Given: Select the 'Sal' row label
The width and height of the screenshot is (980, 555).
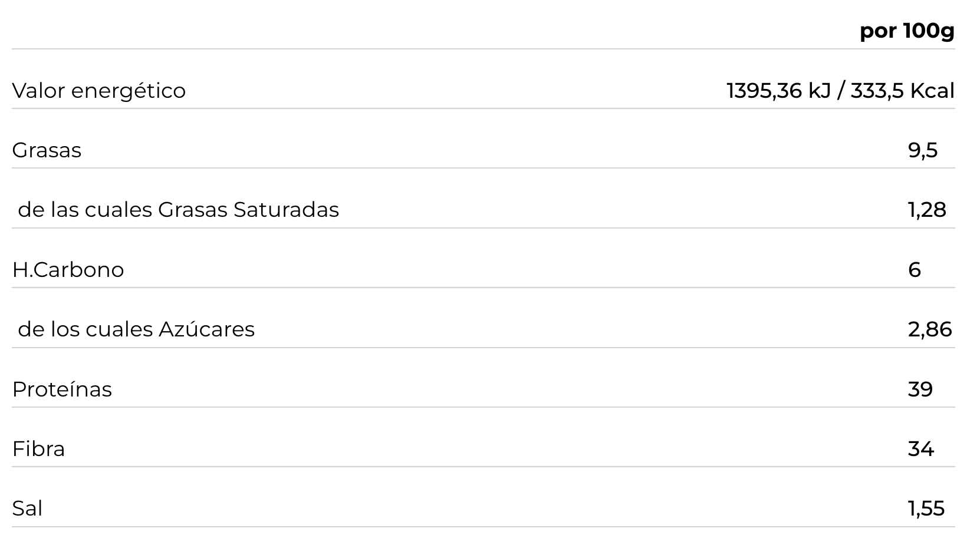Looking at the screenshot, I should pos(27,508).
